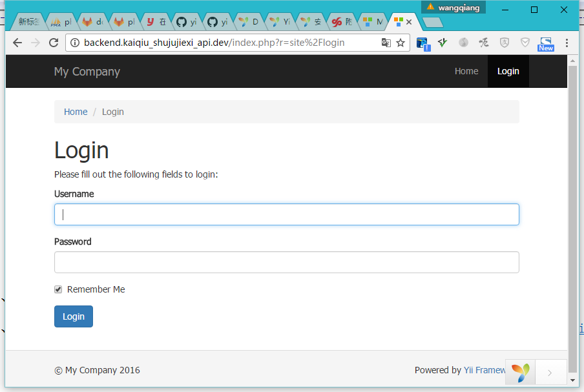584x392 pixels.
Task: Switch to the second GitLab fox tab
Action: (124, 22)
